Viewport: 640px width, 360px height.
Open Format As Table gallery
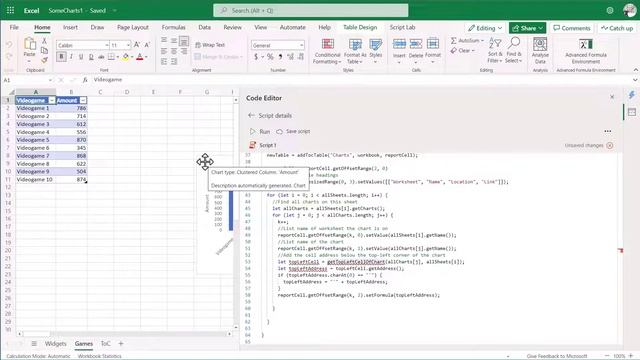tap(355, 51)
